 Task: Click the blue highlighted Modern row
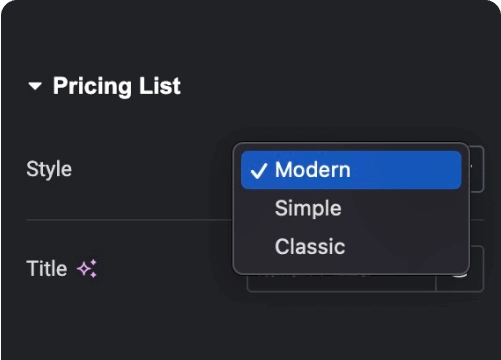click(351, 170)
